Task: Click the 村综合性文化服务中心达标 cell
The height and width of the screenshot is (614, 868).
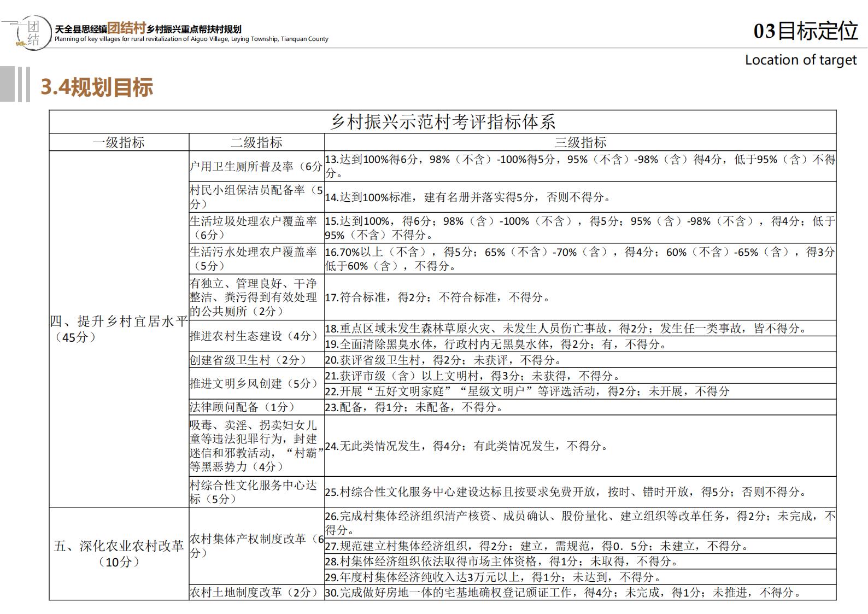Action: tap(256, 492)
